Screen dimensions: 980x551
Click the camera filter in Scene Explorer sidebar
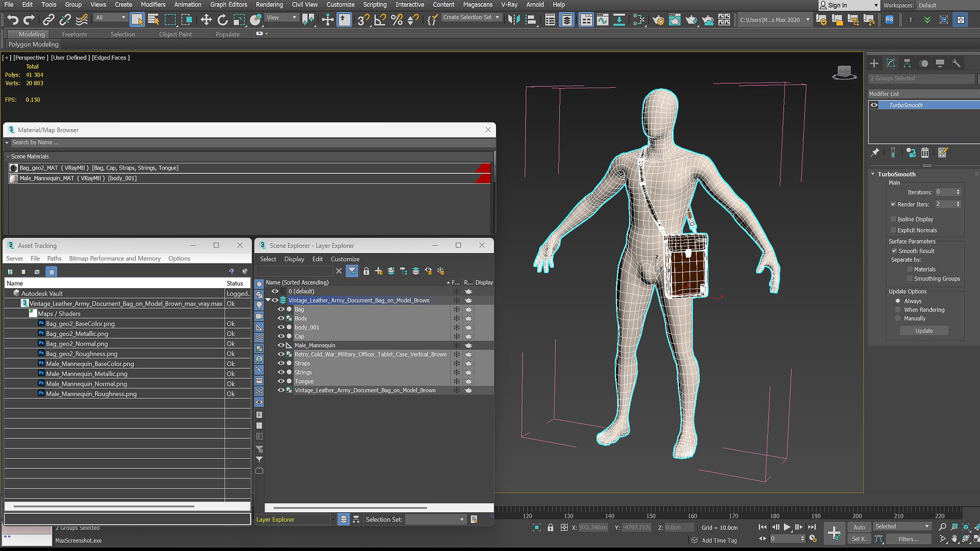point(259,316)
